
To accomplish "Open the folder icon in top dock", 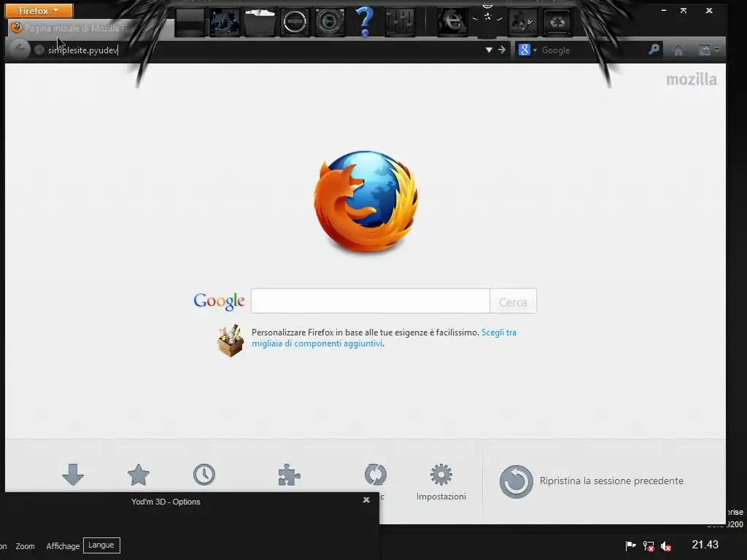I will pyautogui.click(x=260, y=22).
